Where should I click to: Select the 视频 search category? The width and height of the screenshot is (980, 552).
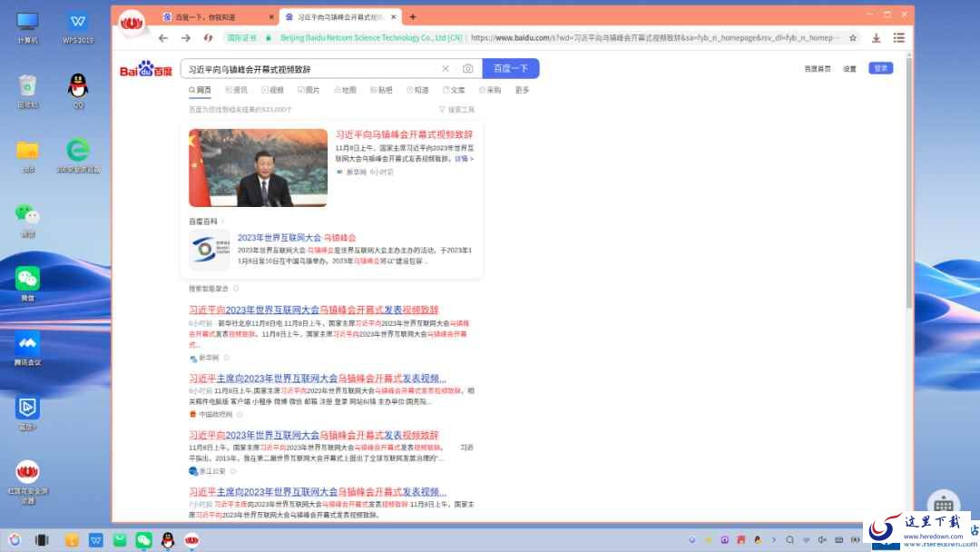272,91
